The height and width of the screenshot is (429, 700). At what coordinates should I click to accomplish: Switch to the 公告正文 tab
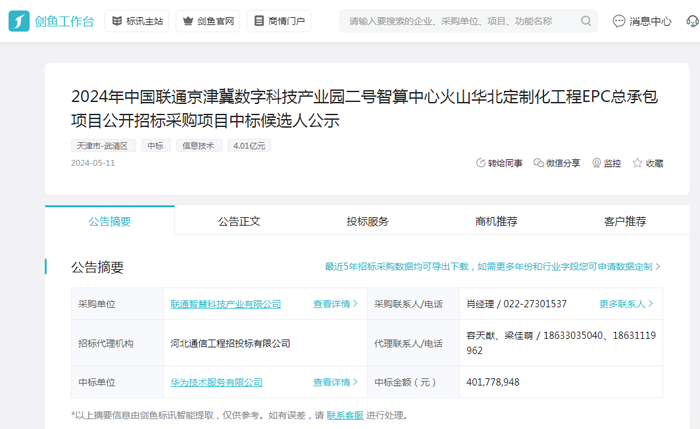[x=239, y=221]
